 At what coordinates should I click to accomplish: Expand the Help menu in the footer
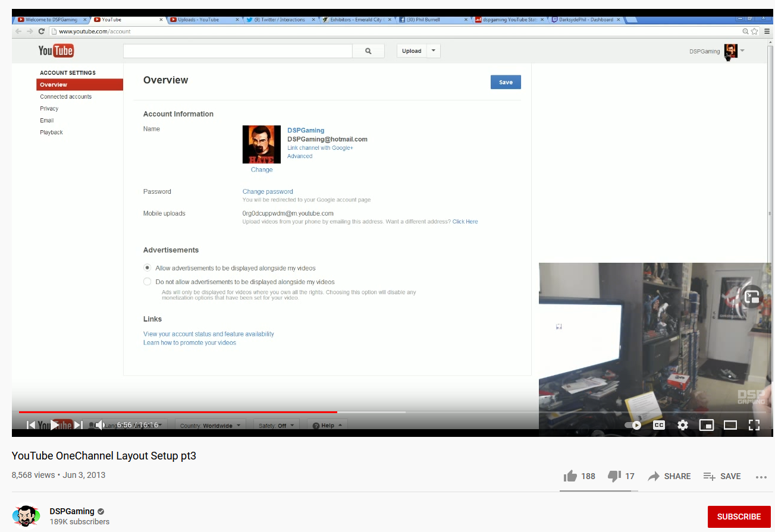327,426
